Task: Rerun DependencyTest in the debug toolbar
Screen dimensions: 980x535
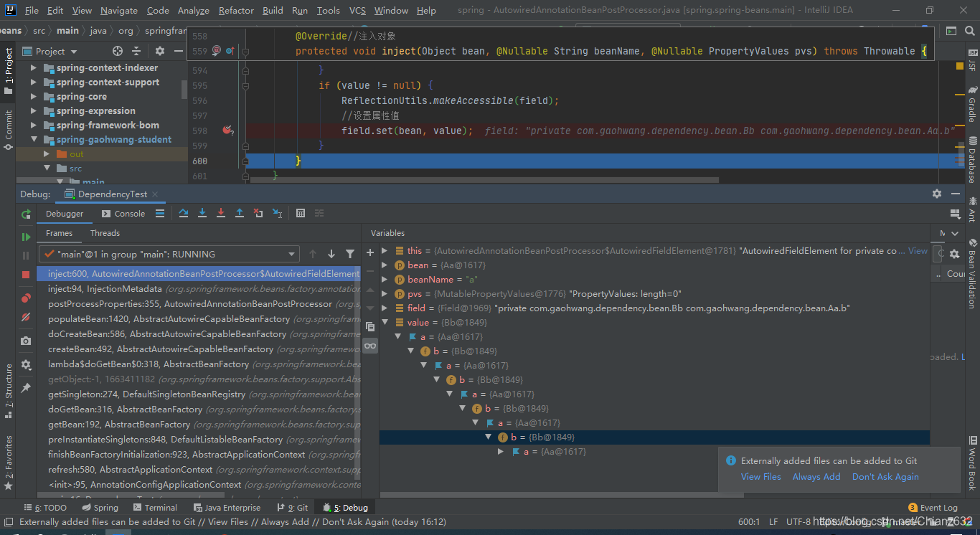Action: point(26,214)
